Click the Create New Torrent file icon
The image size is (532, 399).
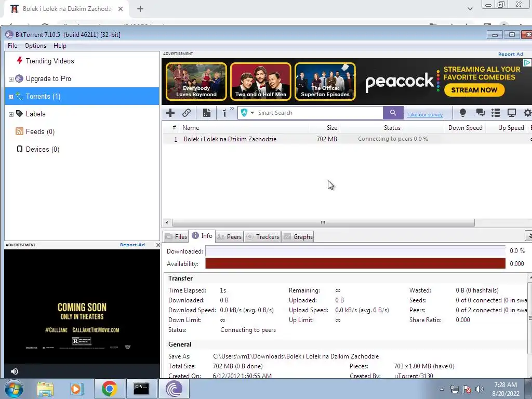[206, 113]
